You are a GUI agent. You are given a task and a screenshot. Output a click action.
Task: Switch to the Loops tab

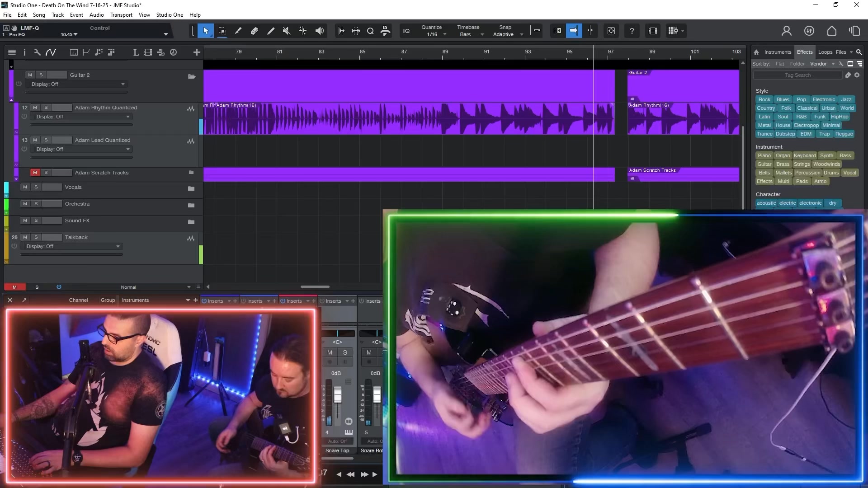point(826,52)
